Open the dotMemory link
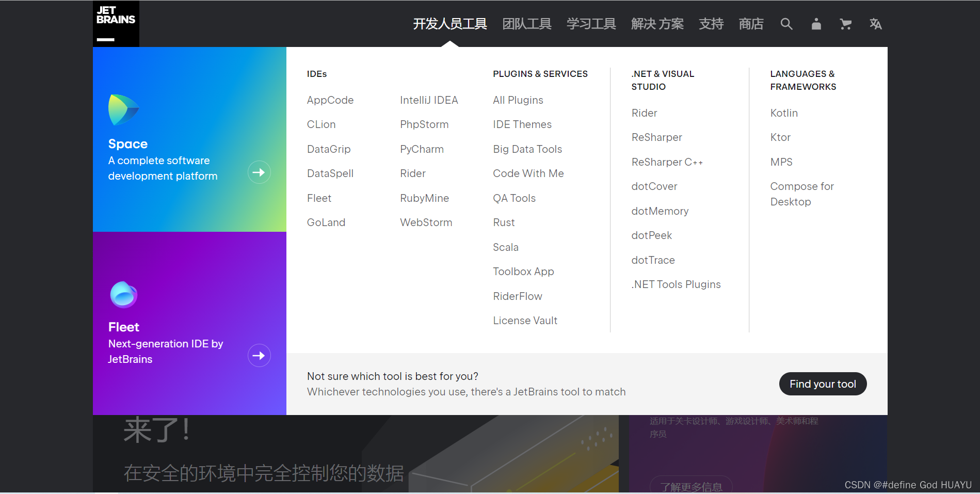The height and width of the screenshot is (494, 980). coord(660,211)
